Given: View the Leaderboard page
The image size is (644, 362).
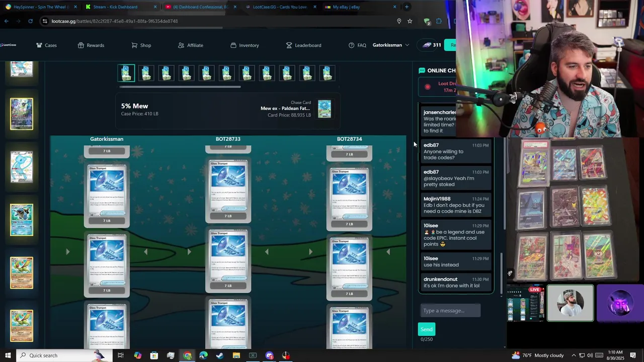Looking at the screenshot, I should coord(303,45).
